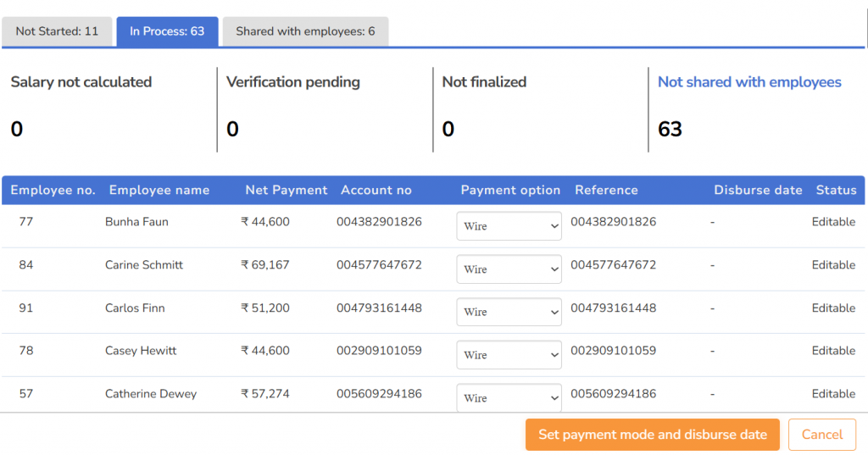Select the Not finalized summary
The image size is (868, 455).
tap(484, 82)
